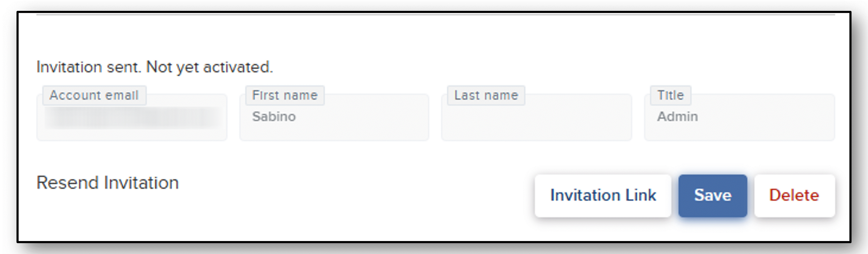The height and width of the screenshot is (254, 868).
Task: Click the First name label
Action: [285, 95]
